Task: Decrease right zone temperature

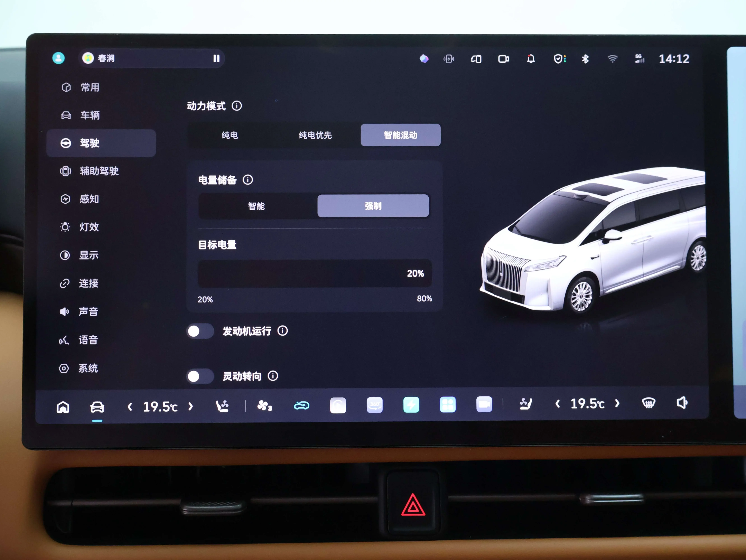Action: 558,404
